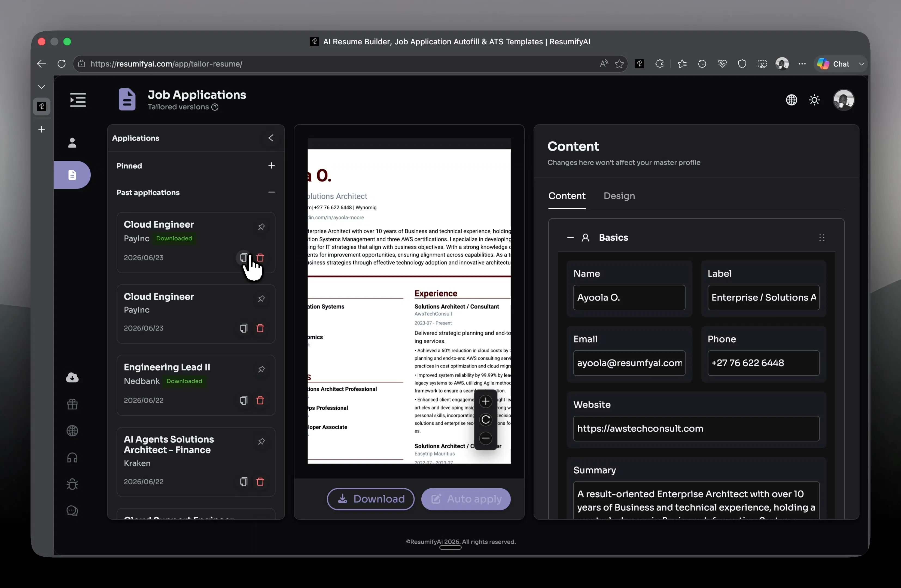Viewport: 901px width, 588px height.
Task: Open the headphones support icon in sidebar
Action: [72, 458]
